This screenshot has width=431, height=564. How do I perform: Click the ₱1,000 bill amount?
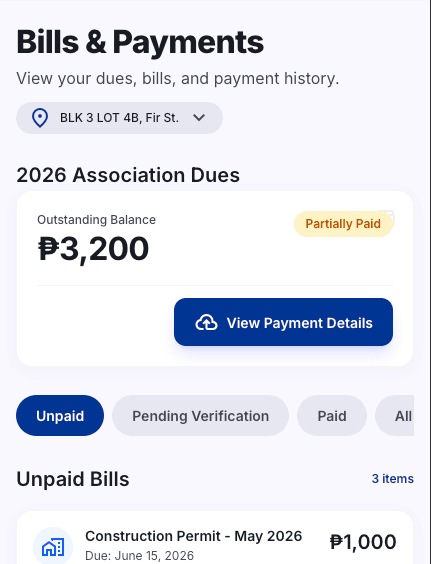click(363, 542)
